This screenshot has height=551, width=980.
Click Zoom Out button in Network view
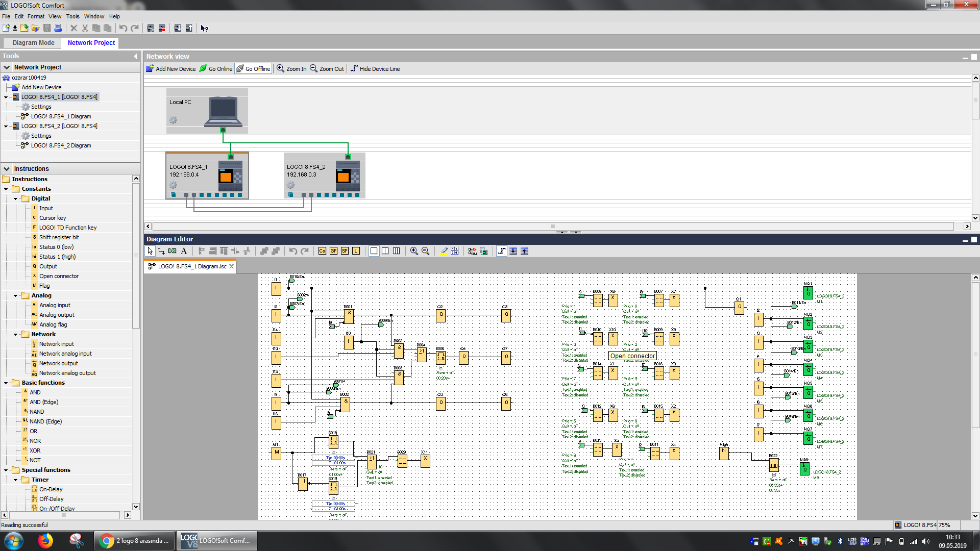click(x=327, y=69)
